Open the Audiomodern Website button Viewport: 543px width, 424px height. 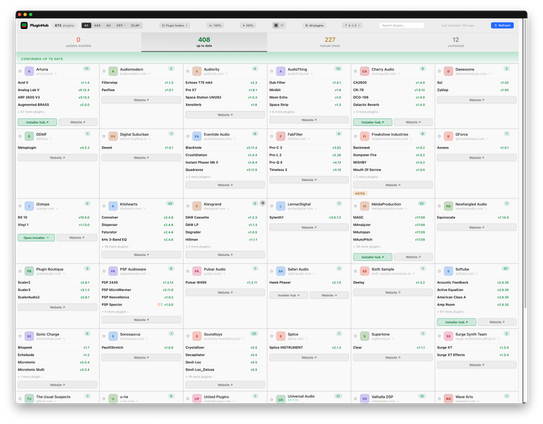[141, 100]
